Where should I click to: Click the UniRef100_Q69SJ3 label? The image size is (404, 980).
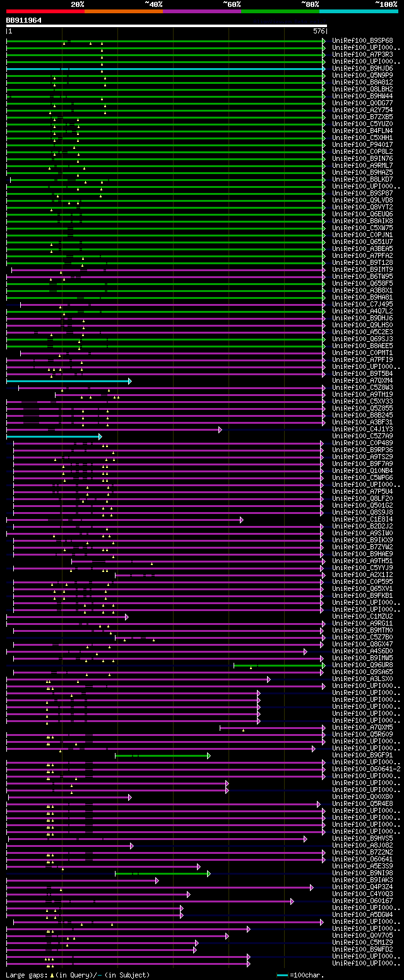coord(362,339)
